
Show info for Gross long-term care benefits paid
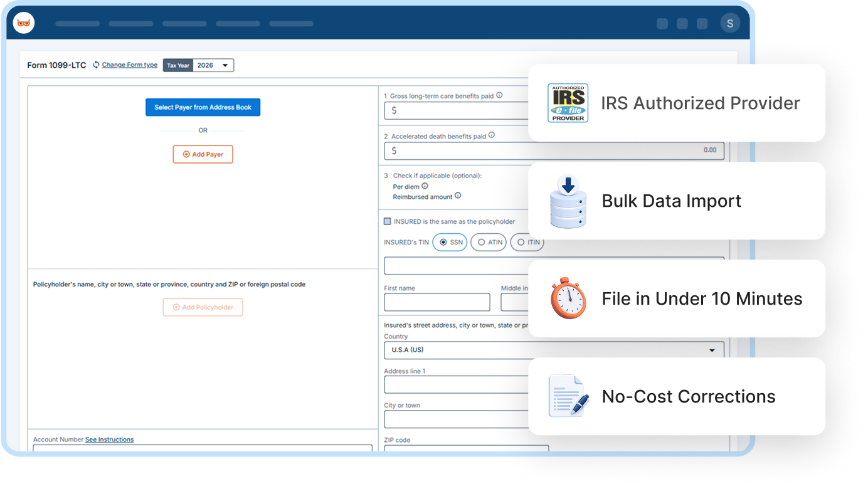click(x=499, y=95)
